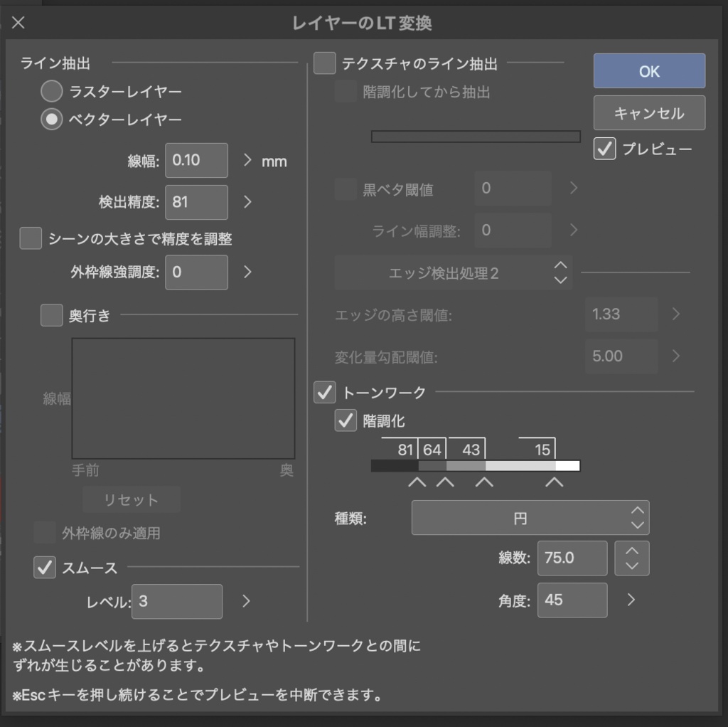Enable the テクスチャのライン抽出 checkbox
The width and height of the screenshot is (728, 727).
[x=324, y=63]
